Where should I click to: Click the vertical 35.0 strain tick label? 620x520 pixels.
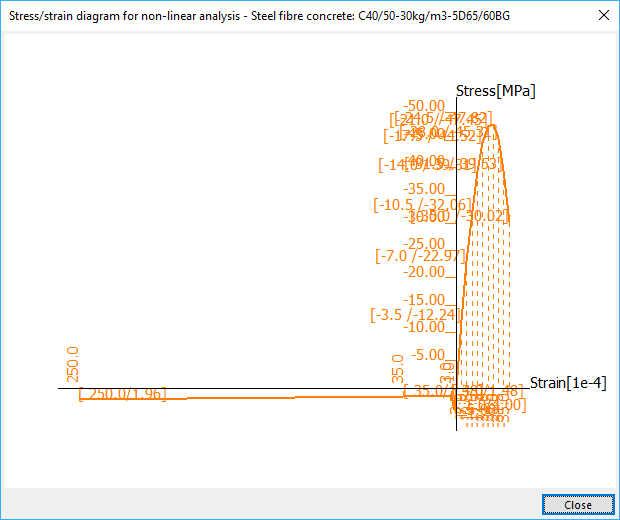397,369
